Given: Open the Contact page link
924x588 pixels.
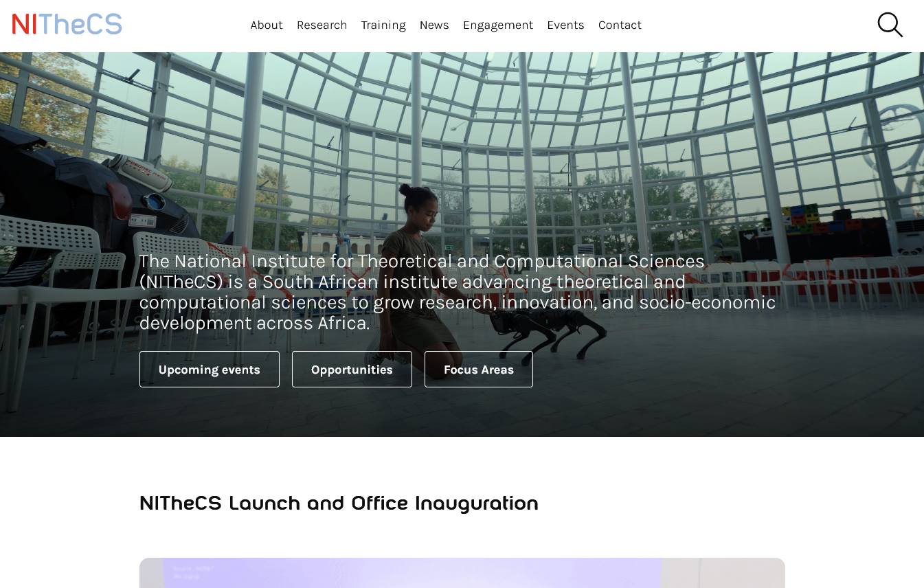Looking at the screenshot, I should tap(620, 25).
